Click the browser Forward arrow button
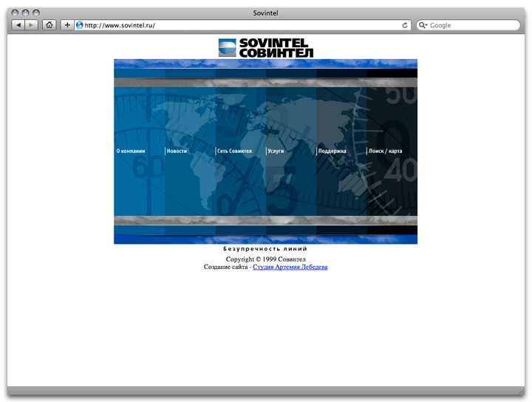The image size is (532, 402). (x=32, y=25)
